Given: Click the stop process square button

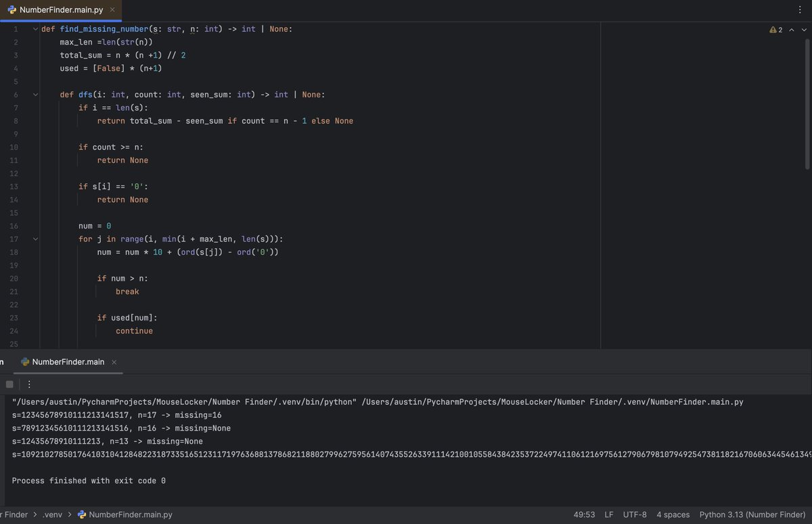Looking at the screenshot, I should (x=9, y=384).
